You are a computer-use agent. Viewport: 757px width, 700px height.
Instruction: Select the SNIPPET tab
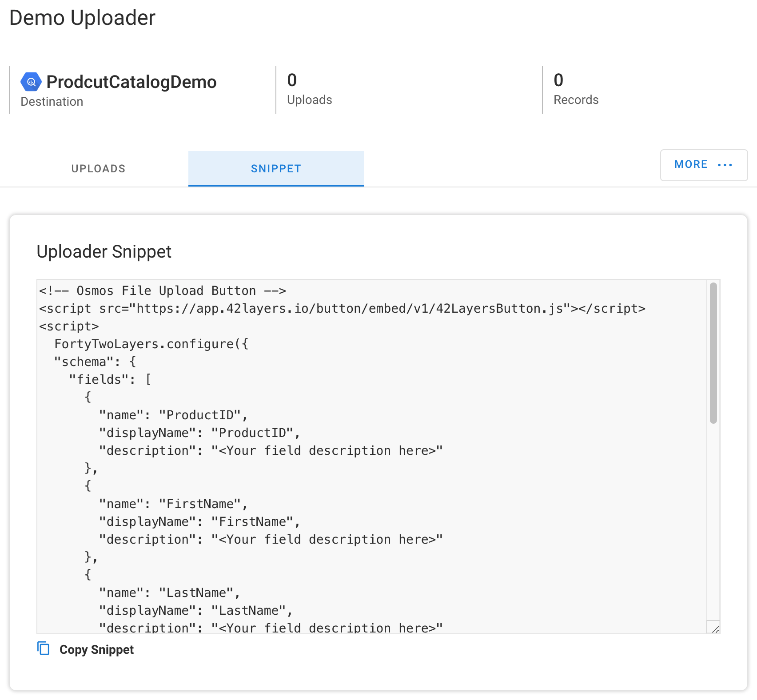(x=276, y=168)
